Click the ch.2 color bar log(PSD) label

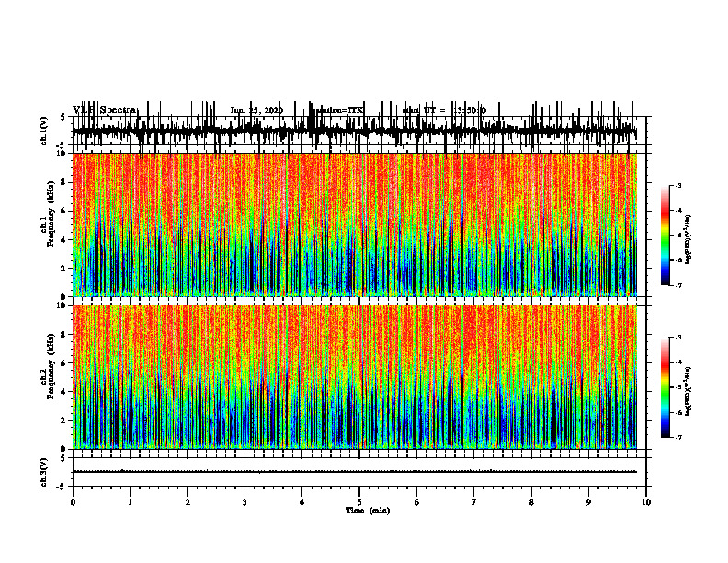688,391
